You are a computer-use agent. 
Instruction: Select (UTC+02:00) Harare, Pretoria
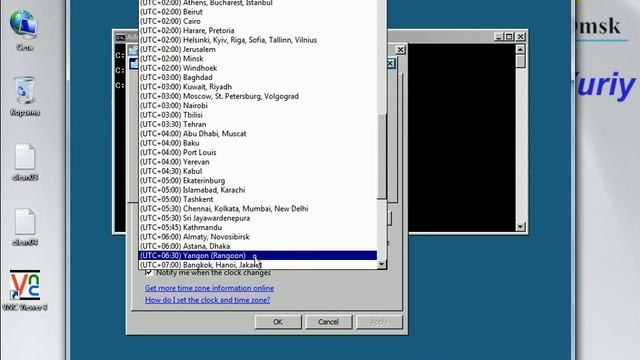258,30
